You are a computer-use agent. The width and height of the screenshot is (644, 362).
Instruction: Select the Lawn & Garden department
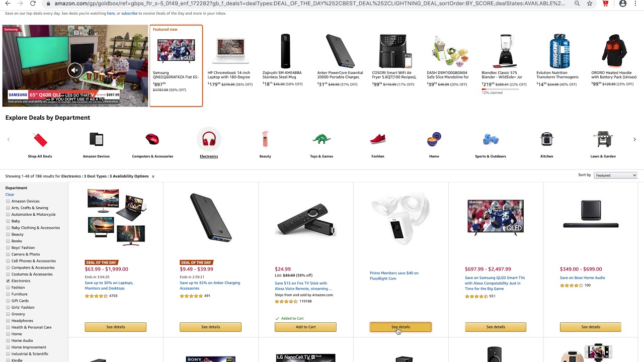(x=603, y=145)
